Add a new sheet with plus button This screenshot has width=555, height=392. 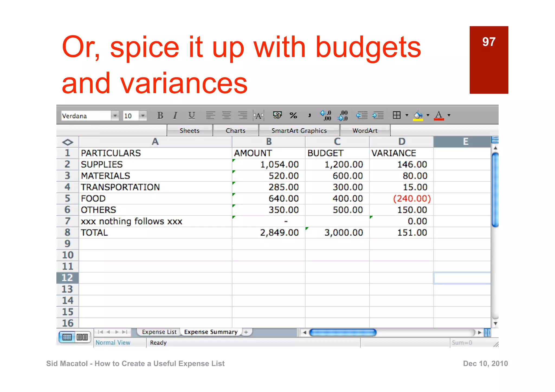[x=246, y=332]
